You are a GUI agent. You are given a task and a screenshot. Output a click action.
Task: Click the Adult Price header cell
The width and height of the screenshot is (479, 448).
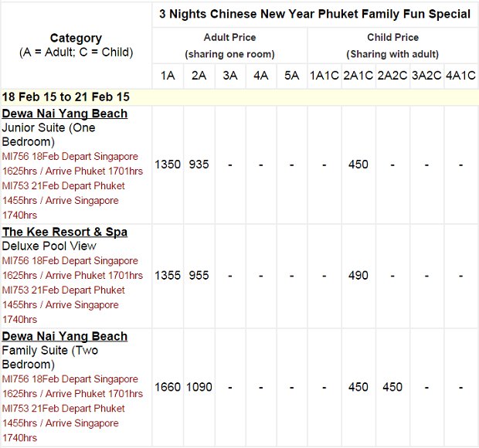(x=229, y=46)
